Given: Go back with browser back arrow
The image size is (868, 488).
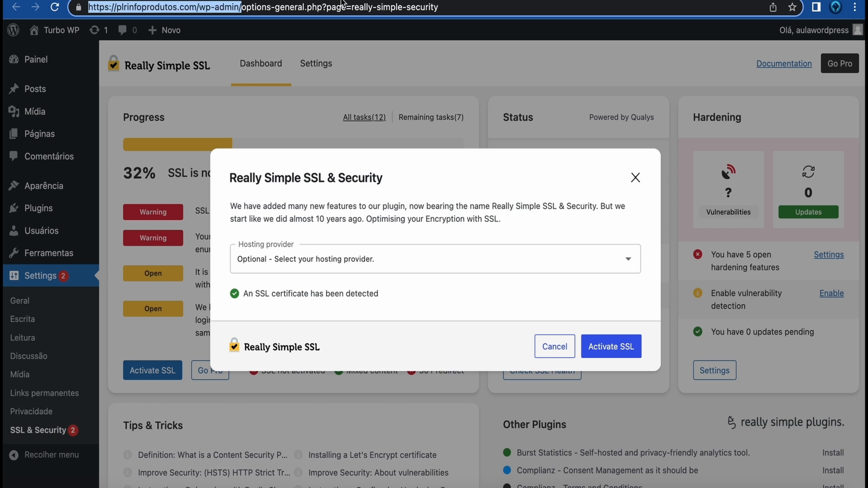Looking at the screenshot, I should pos(16,7).
